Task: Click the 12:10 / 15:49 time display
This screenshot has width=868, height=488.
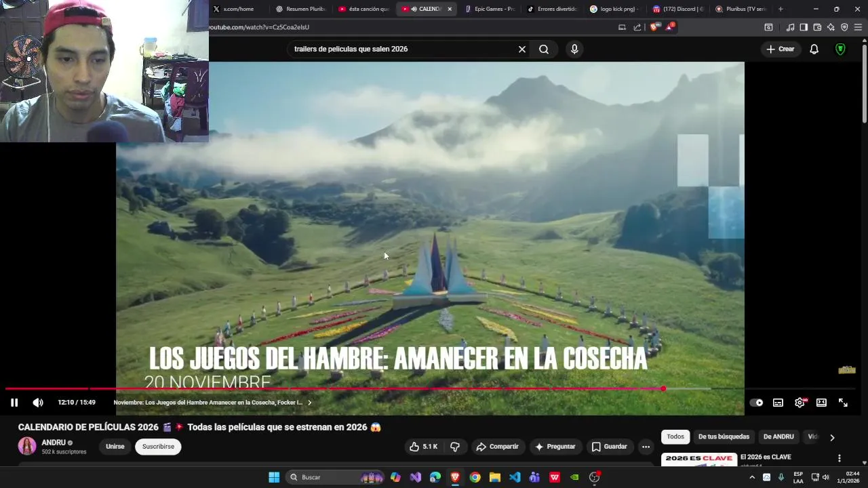Action: pos(77,403)
